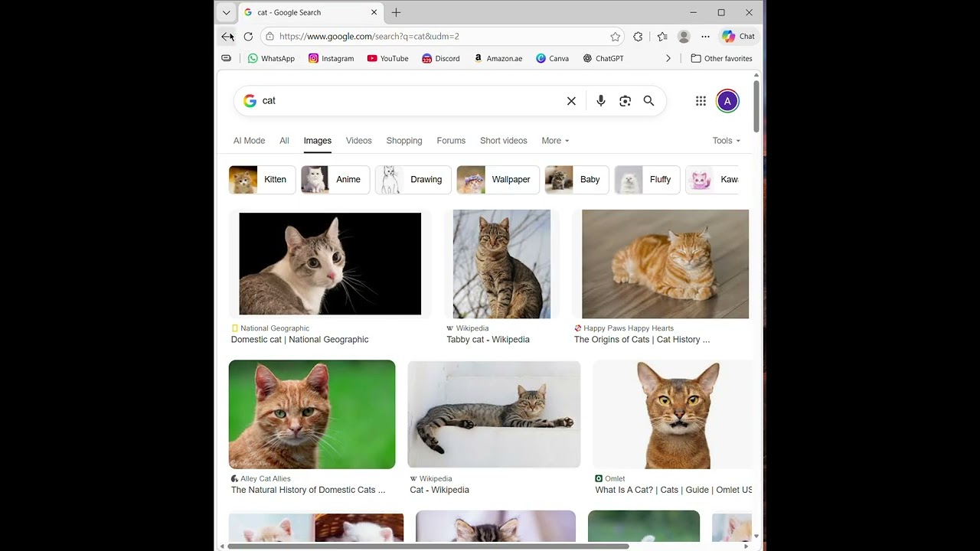This screenshot has width=980, height=551.
Task: Open What Is A Cat? Omlet link
Action: coord(674,490)
